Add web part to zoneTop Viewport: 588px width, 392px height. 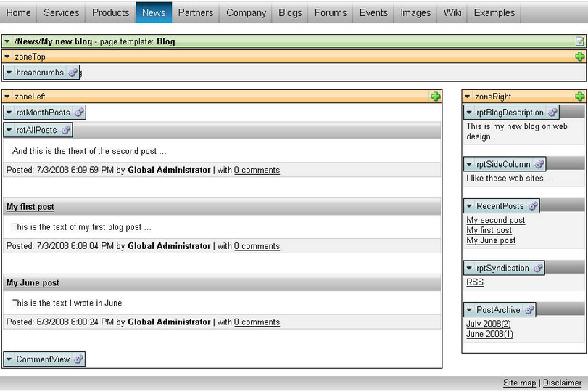580,57
